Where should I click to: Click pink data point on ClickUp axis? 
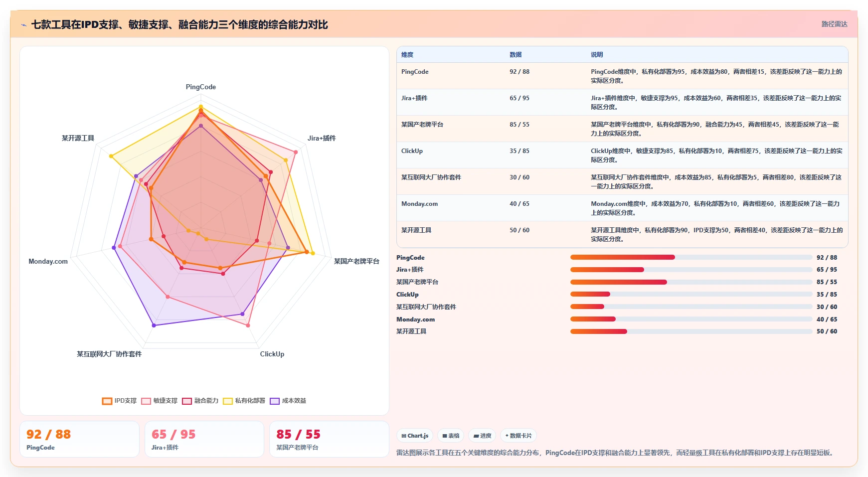(248, 325)
